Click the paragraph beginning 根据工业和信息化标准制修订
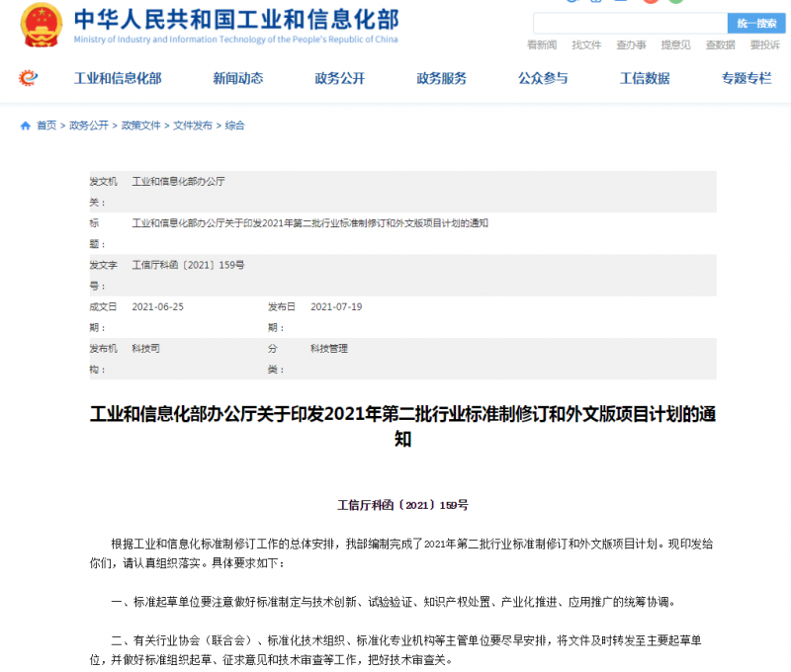The width and height of the screenshot is (791, 672). click(x=401, y=553)
